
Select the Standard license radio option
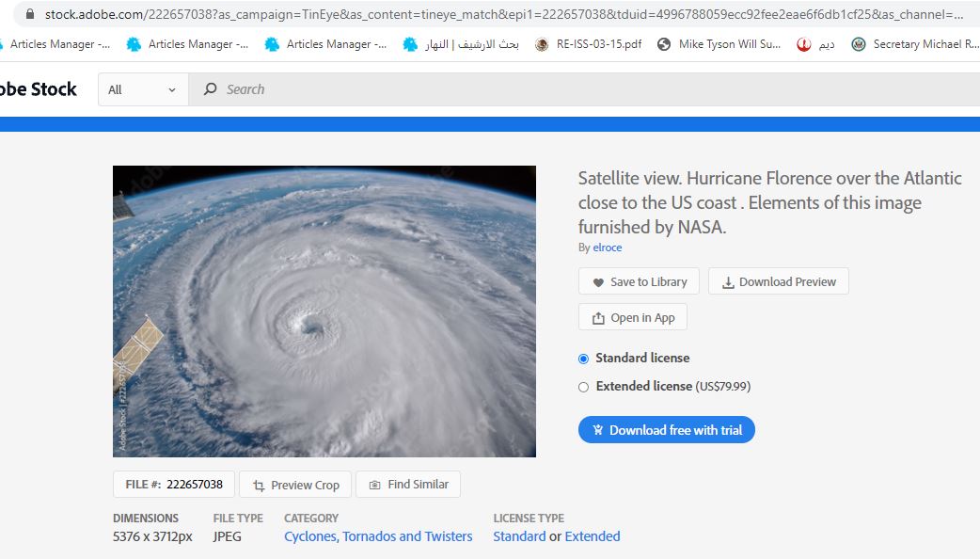pos(583,359)
